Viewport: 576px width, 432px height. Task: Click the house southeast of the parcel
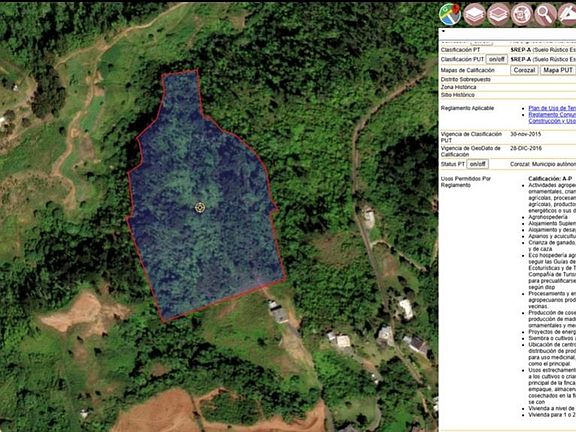279,314
